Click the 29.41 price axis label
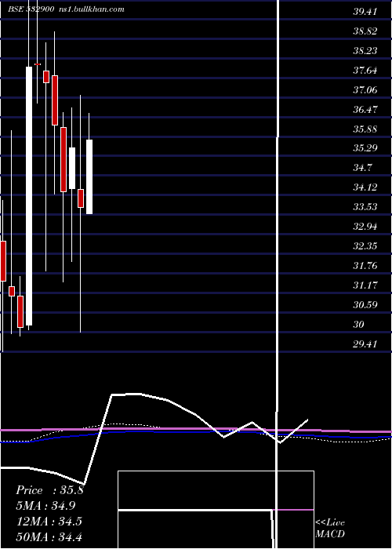 365,344
